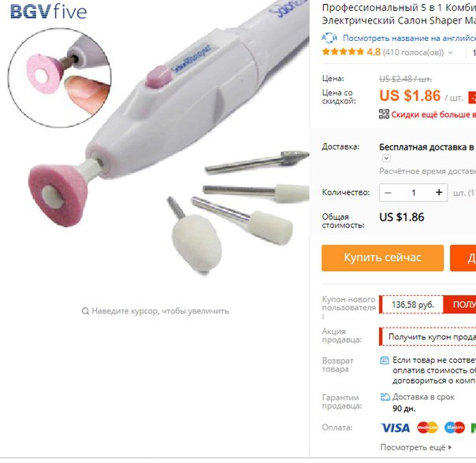Click the five-star rating display
This screenshot has width=476, height=463.
[x=343, y=52]
